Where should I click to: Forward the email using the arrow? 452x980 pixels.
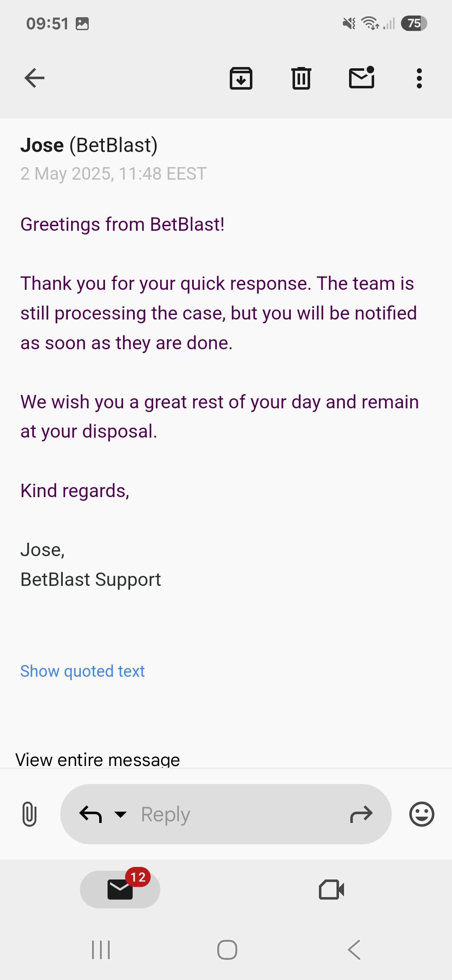coord(361,814)
